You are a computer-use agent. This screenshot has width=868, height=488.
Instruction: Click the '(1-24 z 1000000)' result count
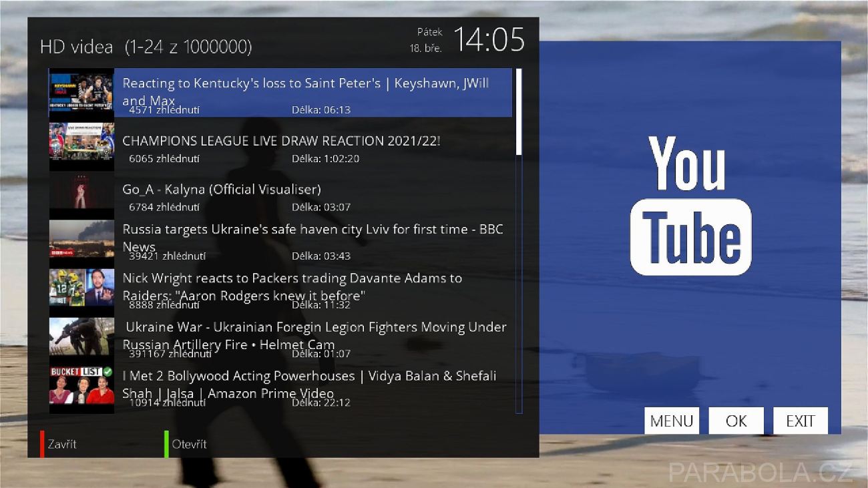pos(188,47)
